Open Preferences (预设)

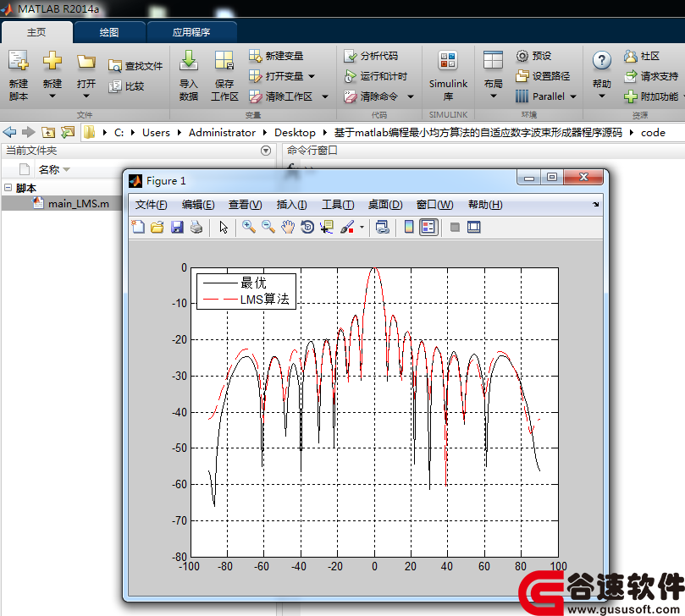pos(533,56)
